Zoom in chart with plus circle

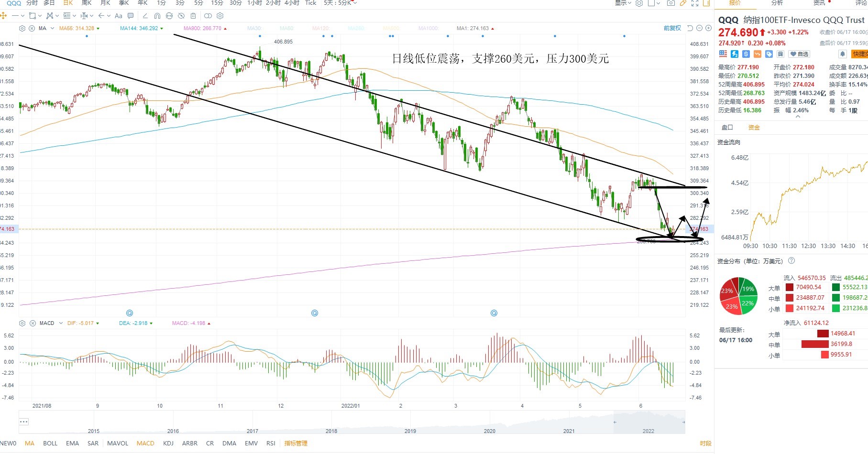(x=708, y=28)
